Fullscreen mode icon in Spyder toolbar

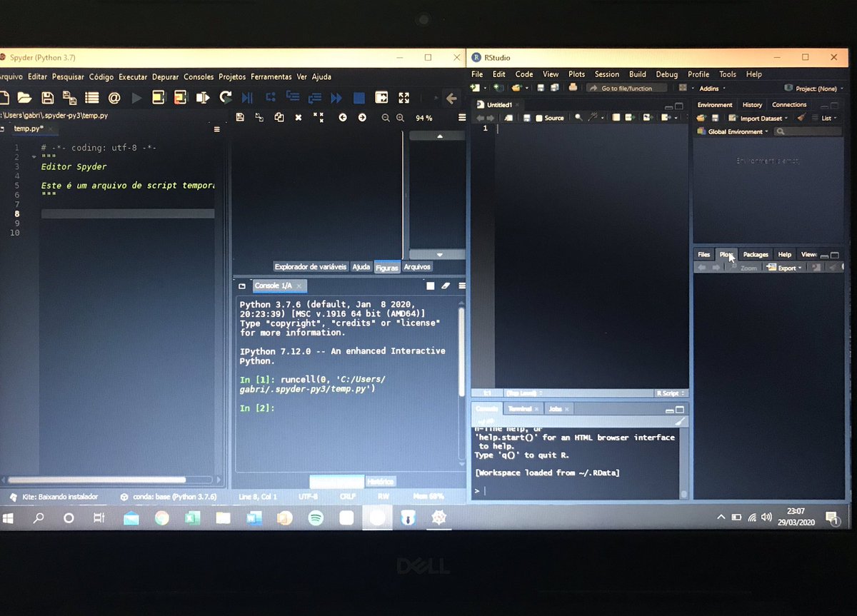404,98
